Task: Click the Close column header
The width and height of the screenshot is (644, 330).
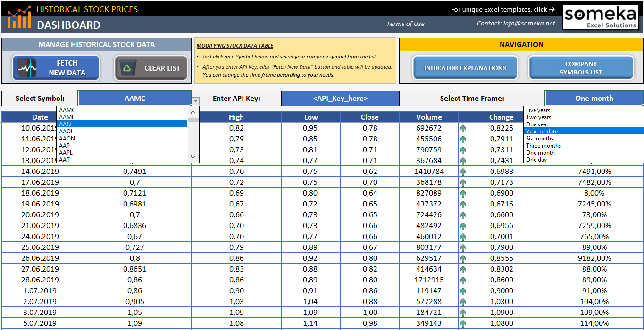Action: click(x=370, y=117)
